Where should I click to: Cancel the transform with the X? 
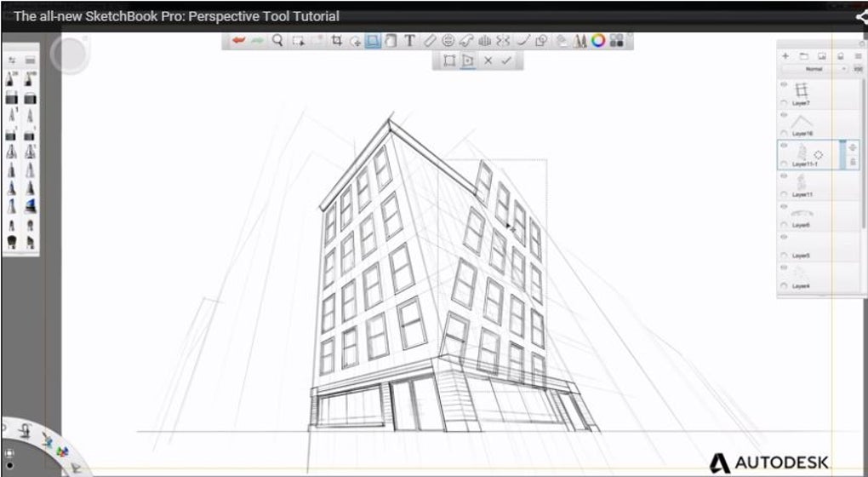pos(488,61)
